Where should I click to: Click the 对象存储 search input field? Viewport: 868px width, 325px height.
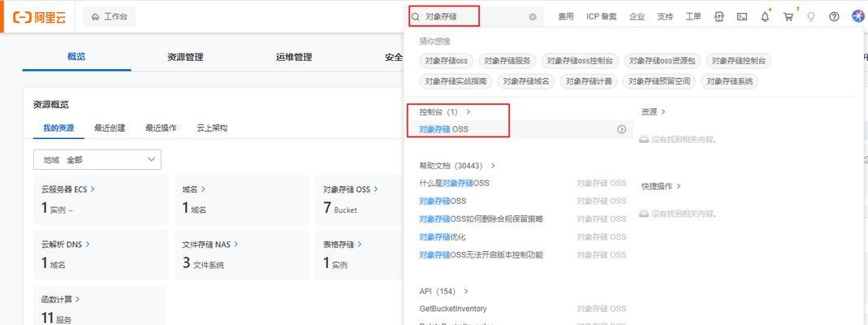(474, 16)
